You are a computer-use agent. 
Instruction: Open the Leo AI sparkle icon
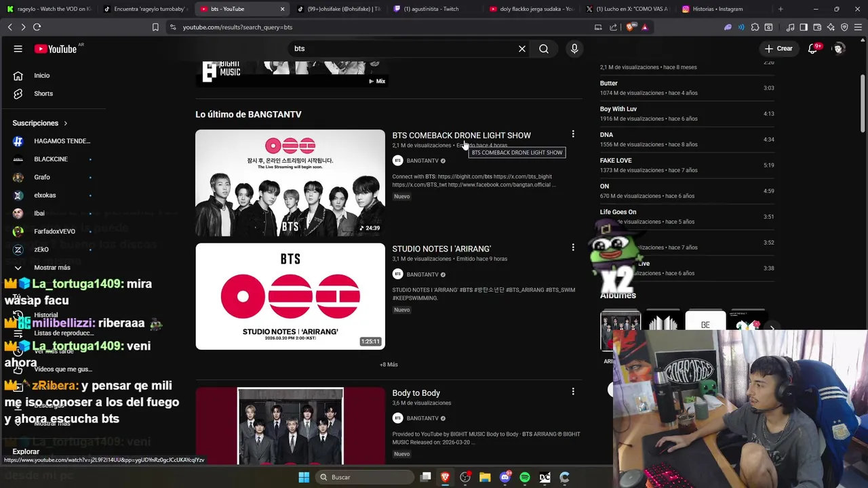click(x=831, y=27)
